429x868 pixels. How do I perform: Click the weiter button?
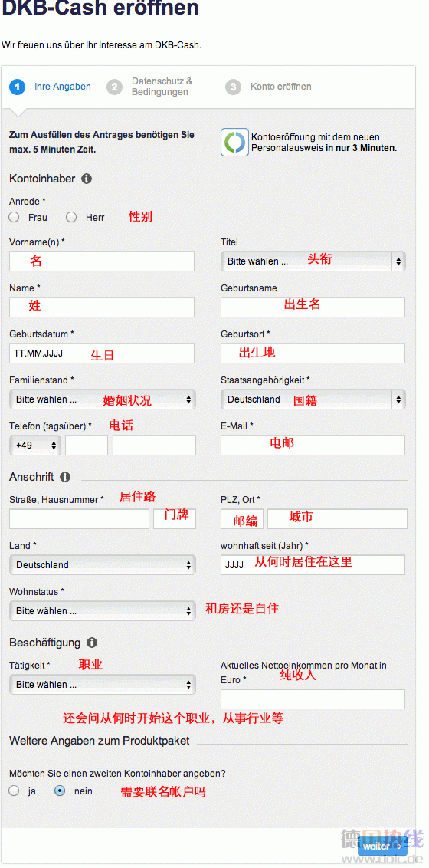pyautogui.click(x=382, y=847)
